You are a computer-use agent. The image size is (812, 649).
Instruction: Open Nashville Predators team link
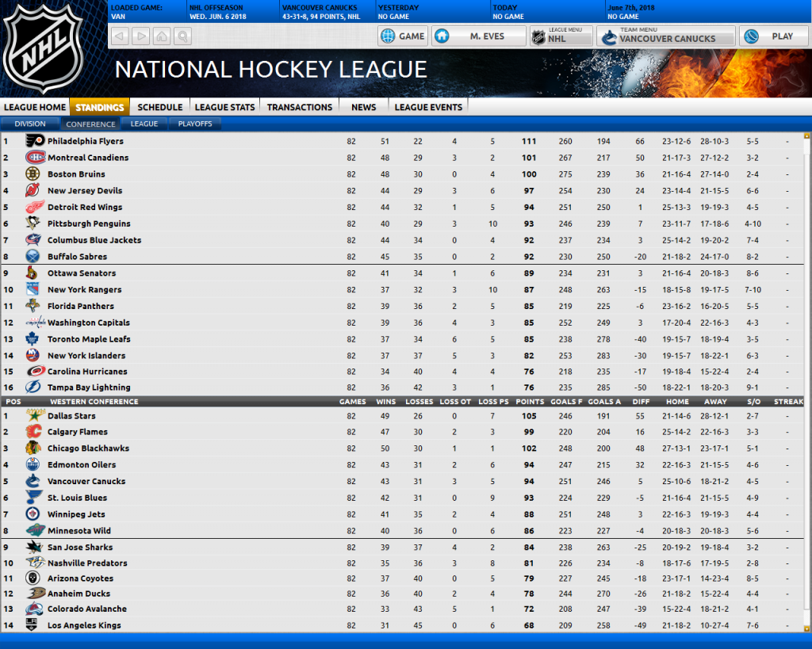coord(87,563)
